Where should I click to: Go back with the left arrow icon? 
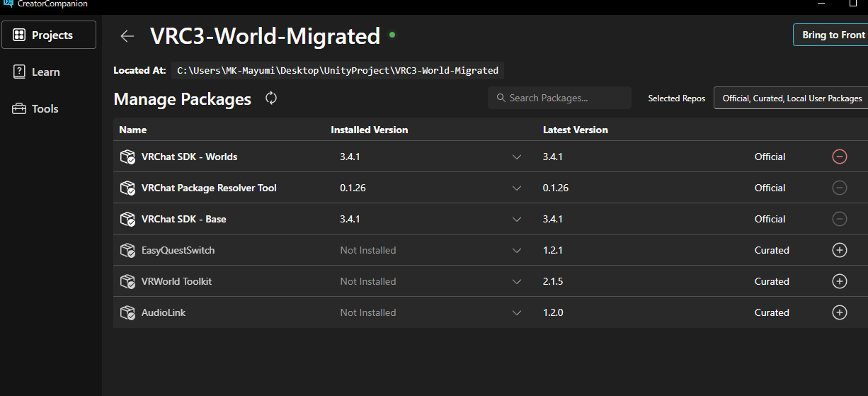(x=127, y=35)
